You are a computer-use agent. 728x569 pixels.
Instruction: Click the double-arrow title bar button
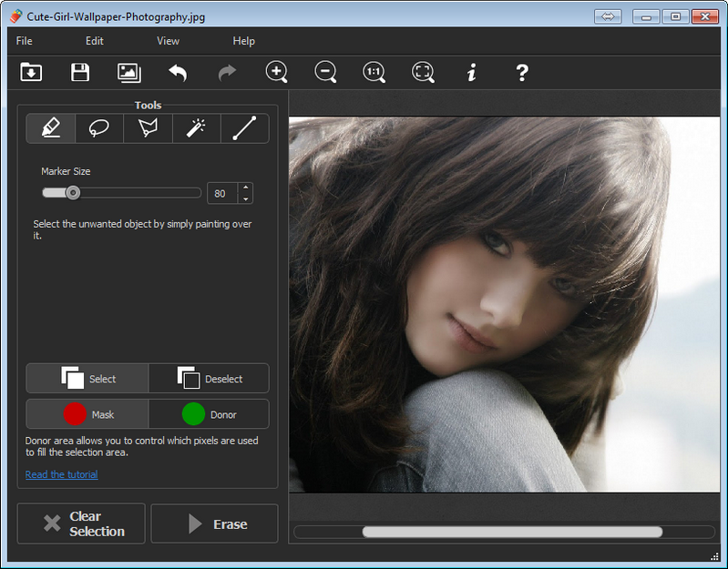608,16
